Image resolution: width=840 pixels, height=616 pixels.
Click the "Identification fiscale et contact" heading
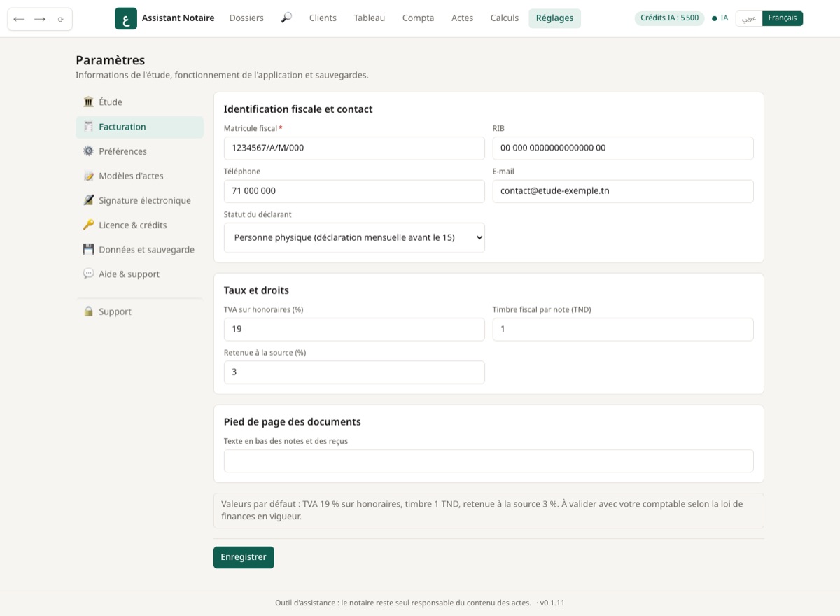[x=298, y=109]
